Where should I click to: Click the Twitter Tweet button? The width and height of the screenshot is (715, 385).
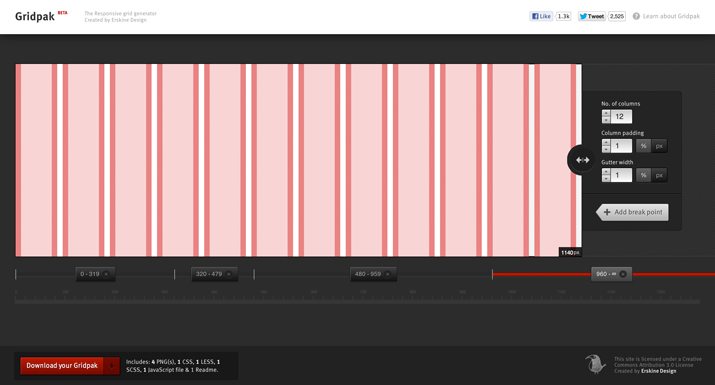(592, 16)
